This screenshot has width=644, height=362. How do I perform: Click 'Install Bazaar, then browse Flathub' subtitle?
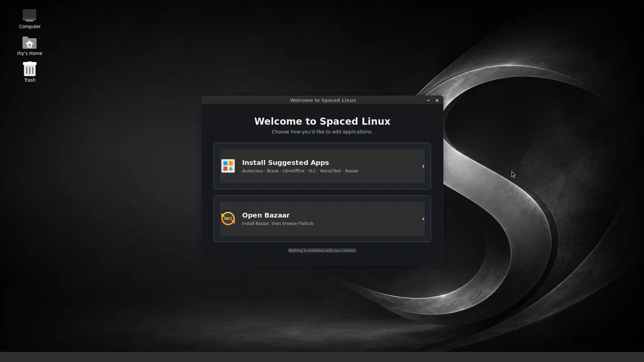point(278,224)
